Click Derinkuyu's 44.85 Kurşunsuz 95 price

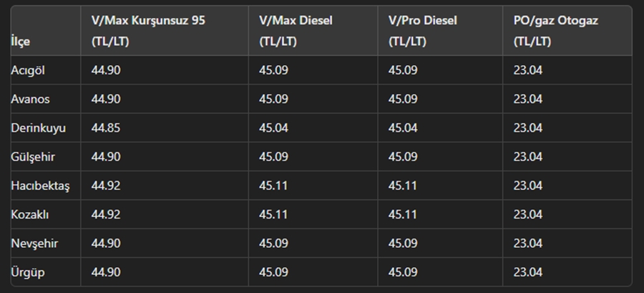pyautogui.click(x=106, y=128)
